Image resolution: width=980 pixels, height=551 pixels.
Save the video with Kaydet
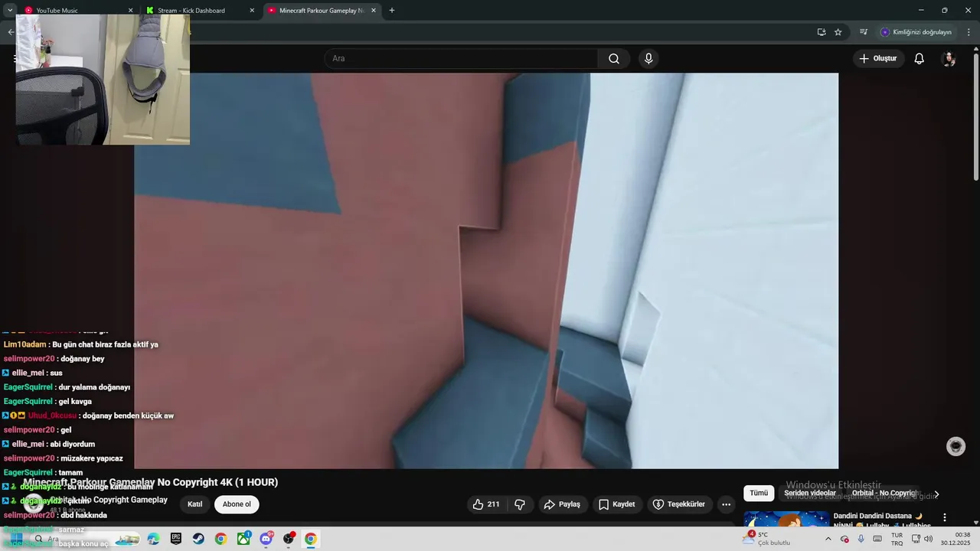(616, 504)
